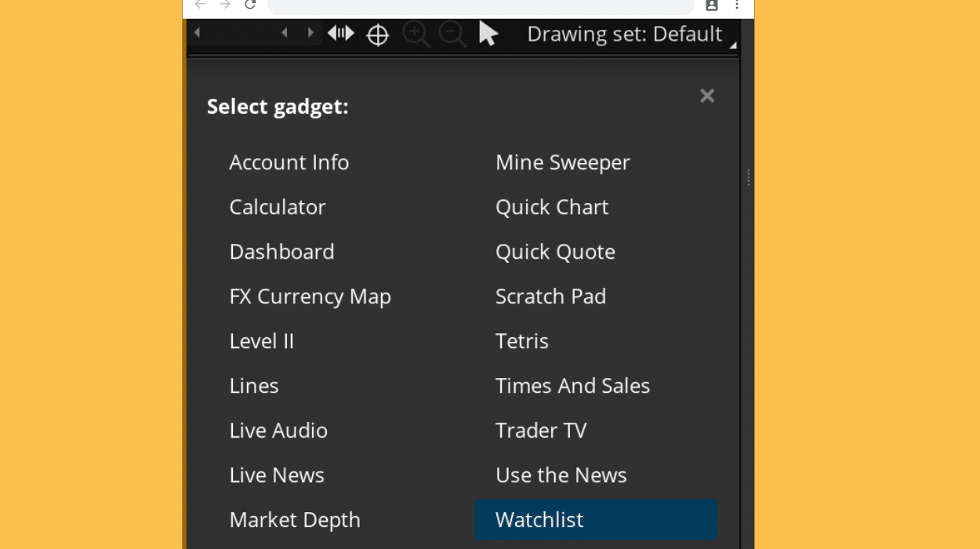Image resolution: width=980 pixels, height=549 pixels.
Task: Select the crosshair cursor tool
Action: tap(377, 34)
